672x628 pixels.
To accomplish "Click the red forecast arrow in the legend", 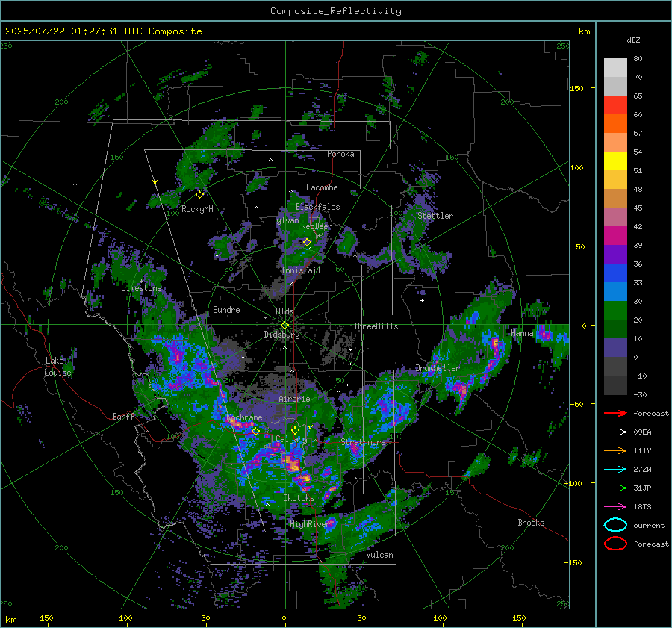I will click(x=615, y=413).
